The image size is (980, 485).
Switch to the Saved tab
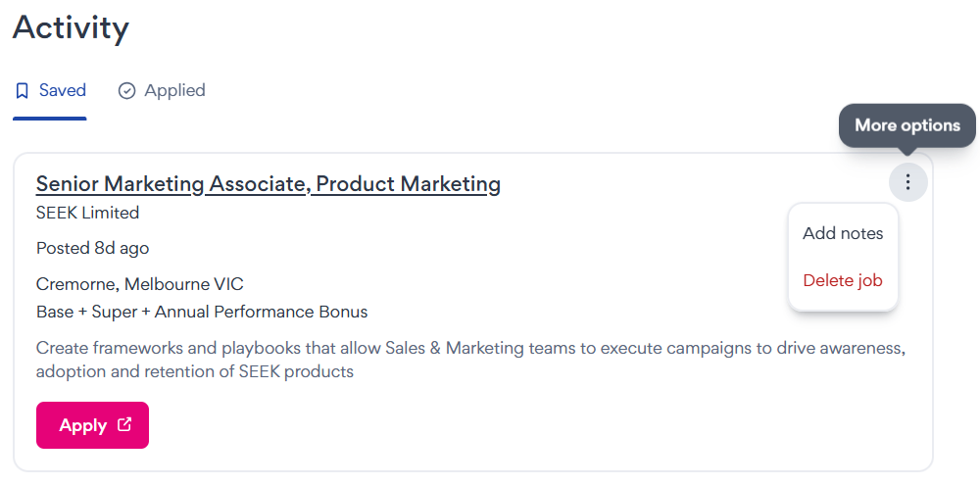pyautogui.click(x=50, y=91)
